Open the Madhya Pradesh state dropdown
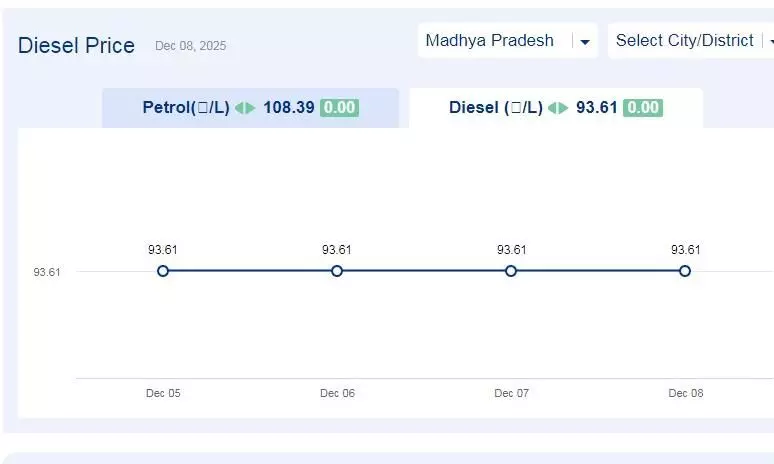Screen dimensions: 774x464 click(x=490, y=41)
